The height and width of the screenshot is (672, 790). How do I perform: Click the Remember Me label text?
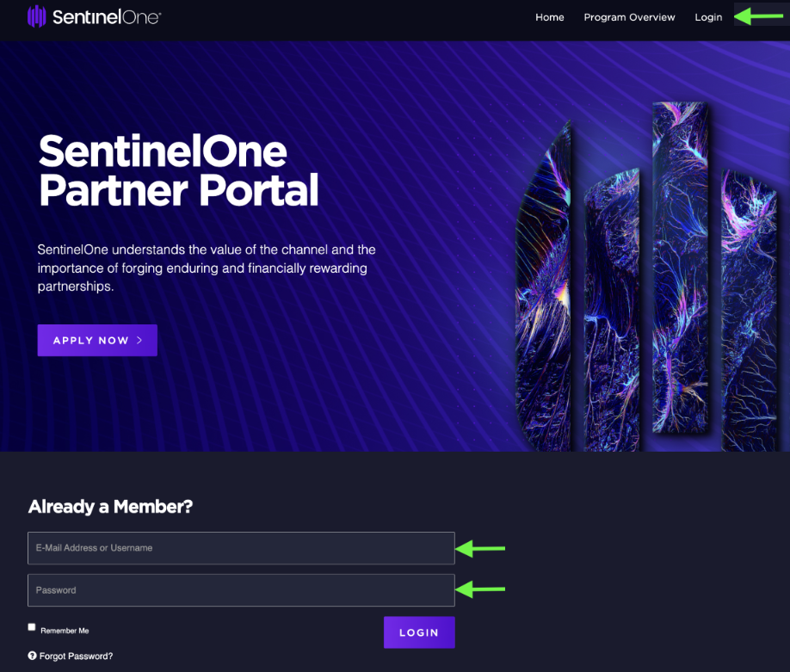point(65,631)
